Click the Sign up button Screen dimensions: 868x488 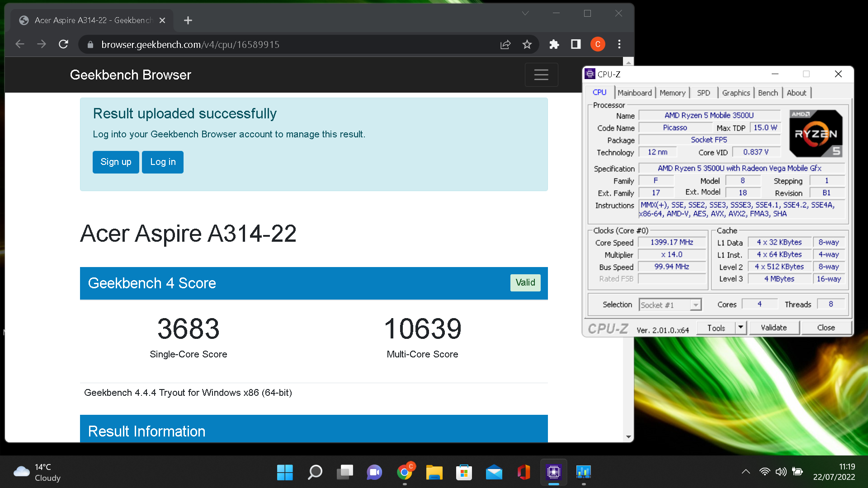click(116, 162)
